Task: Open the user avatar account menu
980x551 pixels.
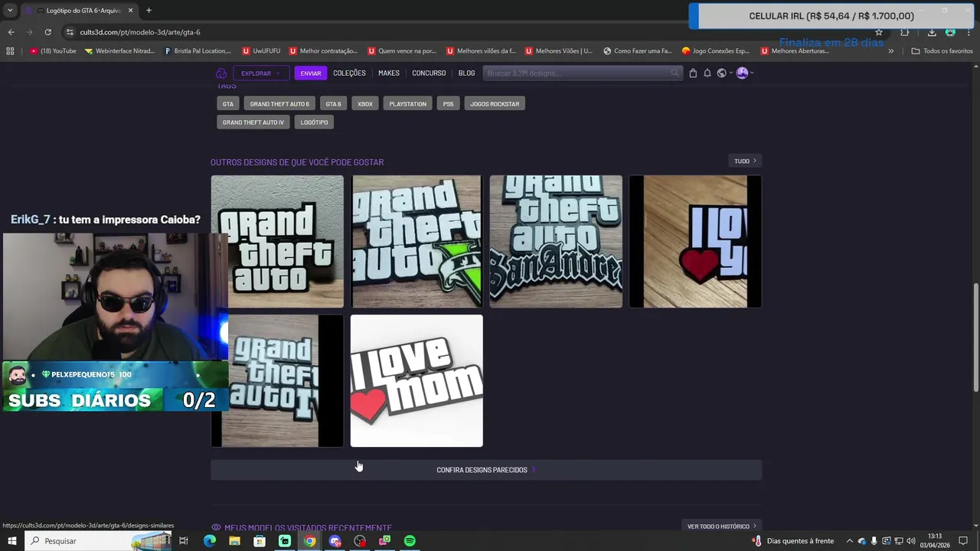Action: [744, 73]
